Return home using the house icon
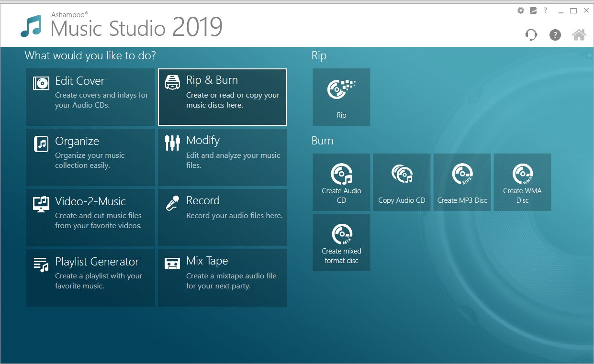 coord(579,34)
